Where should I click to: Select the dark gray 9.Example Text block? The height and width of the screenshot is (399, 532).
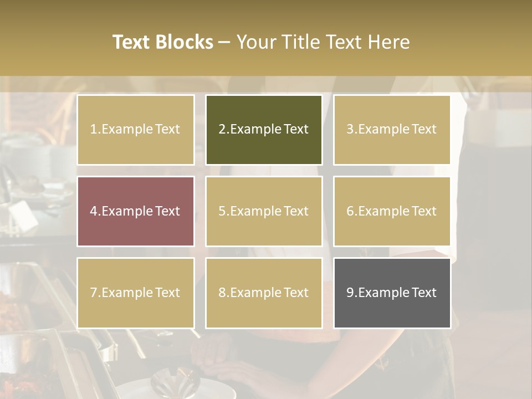coord(392,293)
